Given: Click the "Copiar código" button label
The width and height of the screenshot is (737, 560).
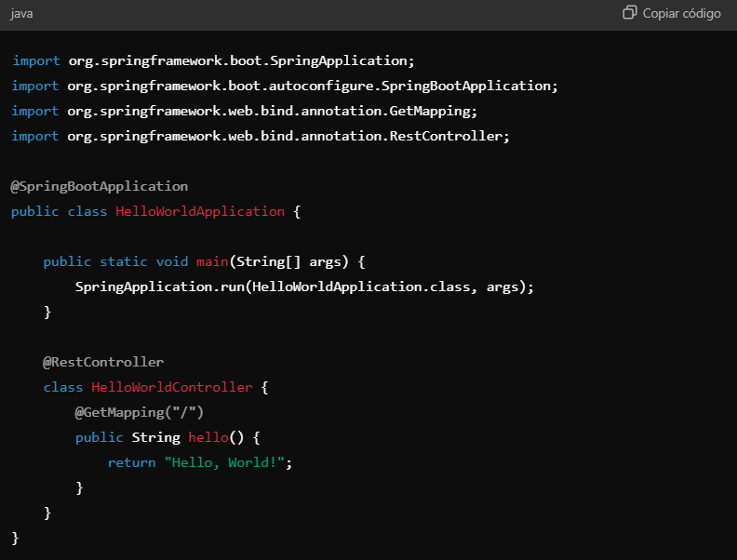Looking at the screenshot, I should point(681,14).
